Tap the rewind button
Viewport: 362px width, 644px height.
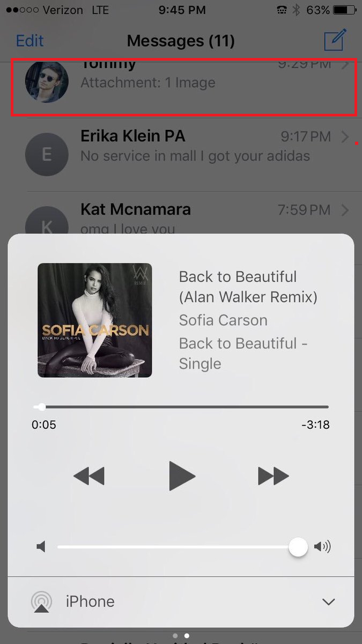[x=88, y=476]
